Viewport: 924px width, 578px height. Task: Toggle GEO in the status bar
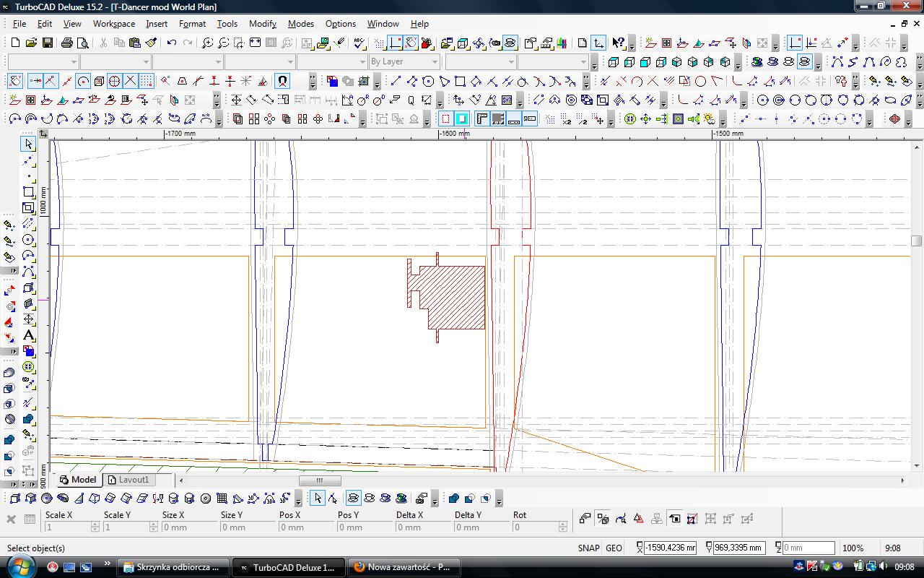614,548
